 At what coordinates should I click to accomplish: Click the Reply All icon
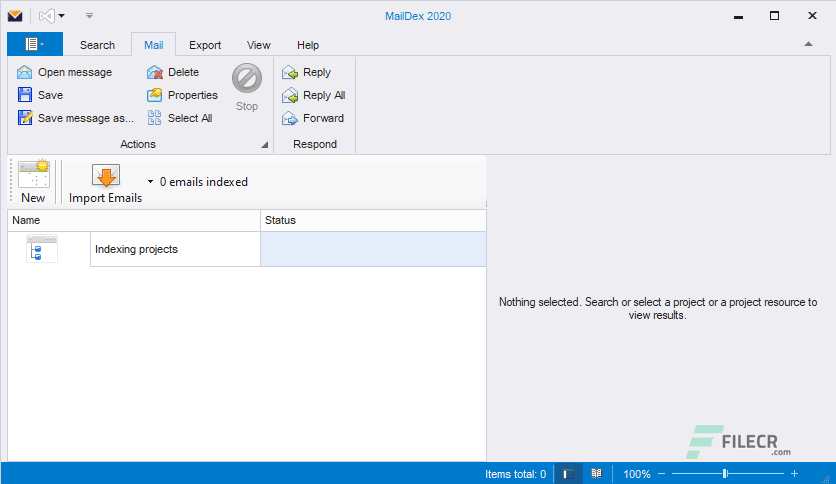[x=290, y=95]
